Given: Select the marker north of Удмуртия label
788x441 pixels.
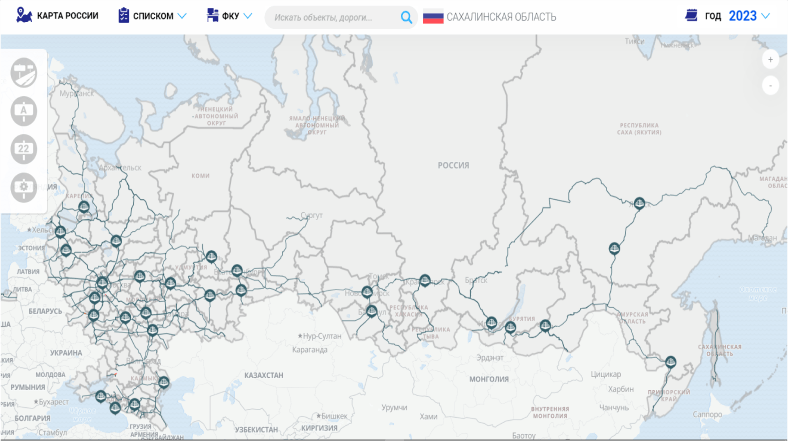Looking at the screenshot, I should pos(211,257).
